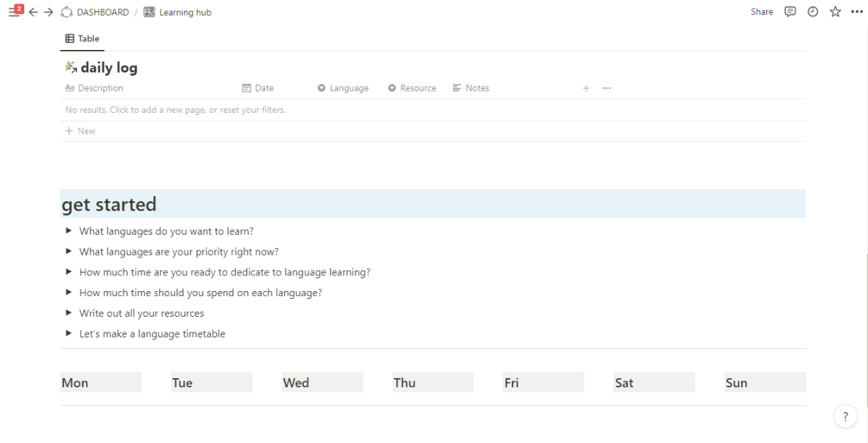Favorite this page with the star
The height and width of the screenshot is (443, 868).
(835, 12)
